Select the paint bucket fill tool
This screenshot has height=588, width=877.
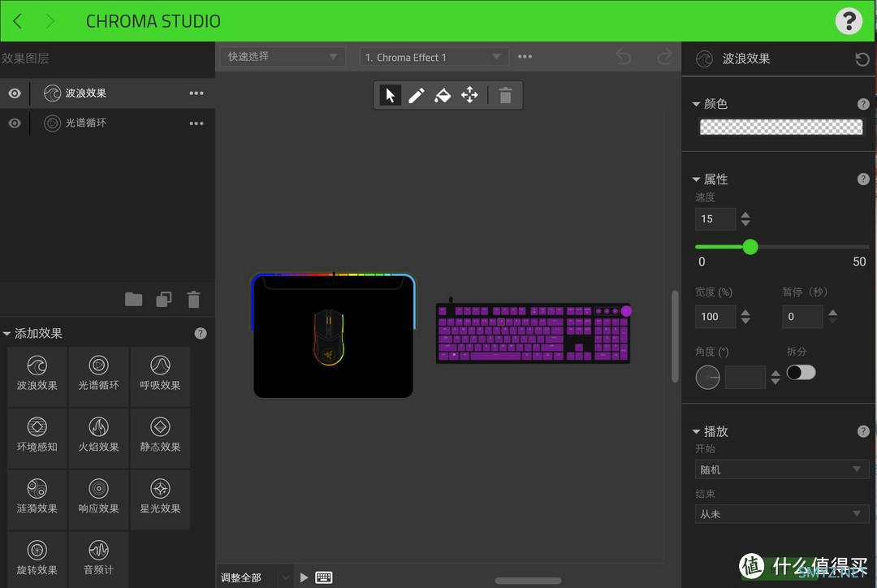pos(443,96)
